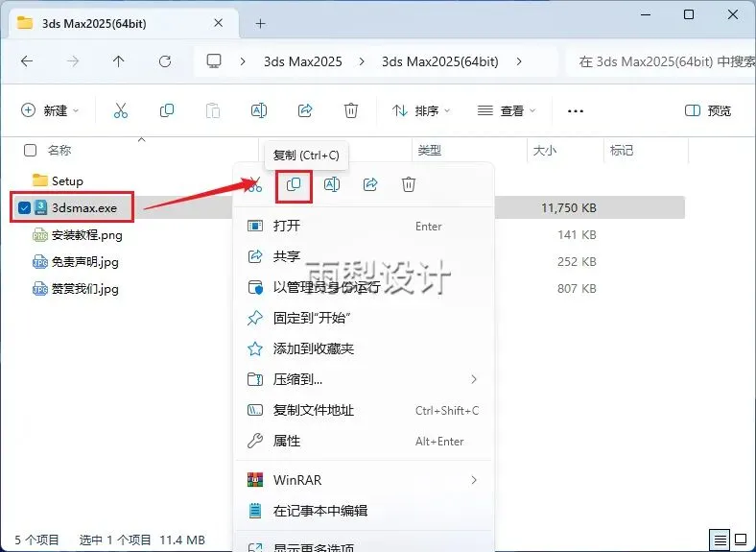
Task: Sort by the 标记 column header
Action: [x=622, y=151]
